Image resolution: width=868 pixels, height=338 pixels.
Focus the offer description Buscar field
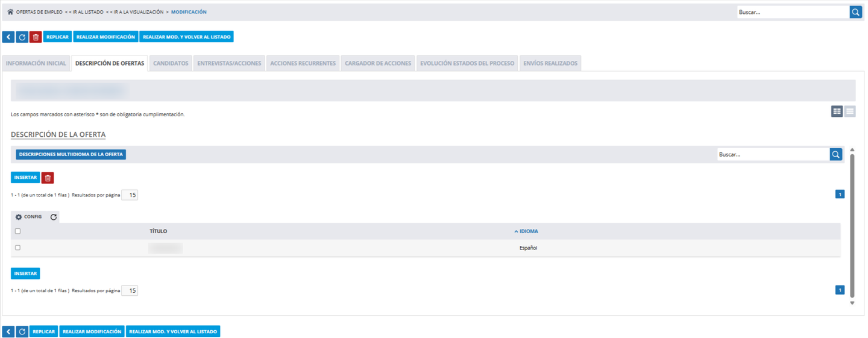(773, 154)
